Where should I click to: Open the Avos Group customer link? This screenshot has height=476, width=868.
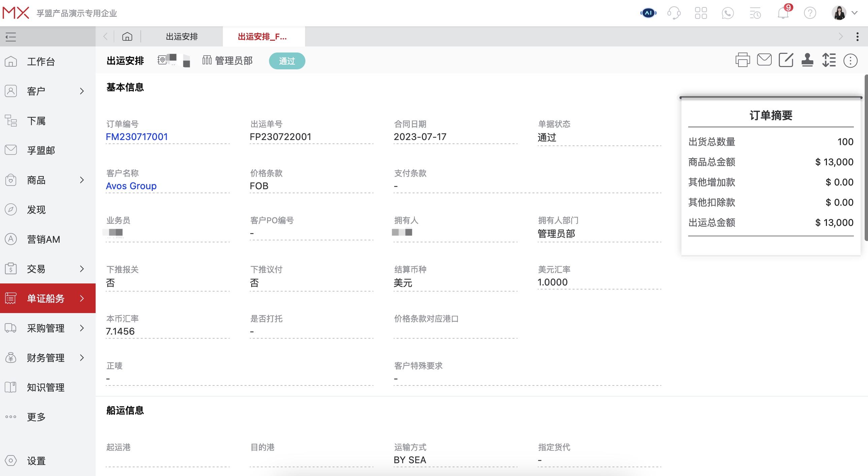(131, 185)
